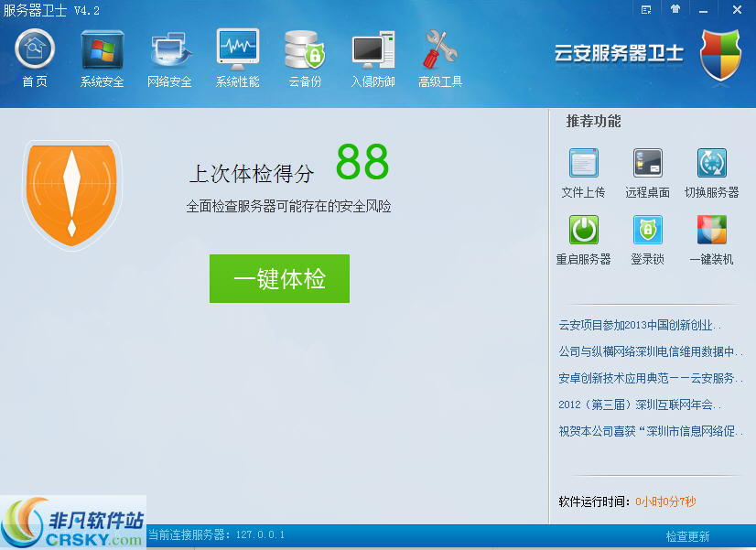Minimize the 服务器卫士 window

[704, 10]
